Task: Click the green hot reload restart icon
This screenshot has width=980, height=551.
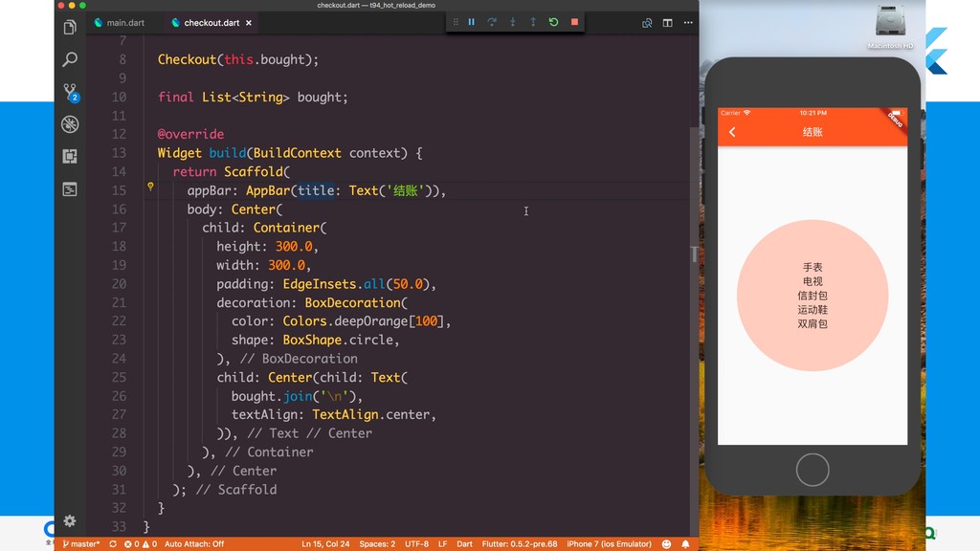Action: pos(553,22)
